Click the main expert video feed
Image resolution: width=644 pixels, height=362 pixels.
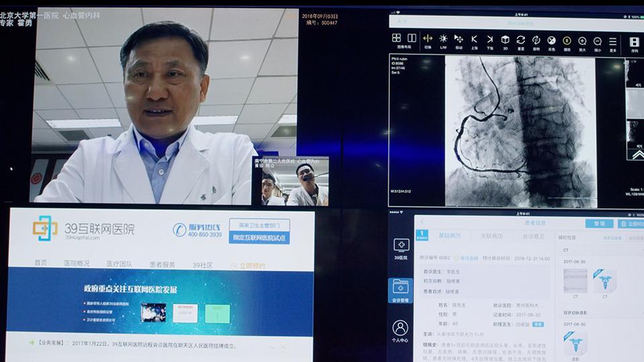click(164, 105)
